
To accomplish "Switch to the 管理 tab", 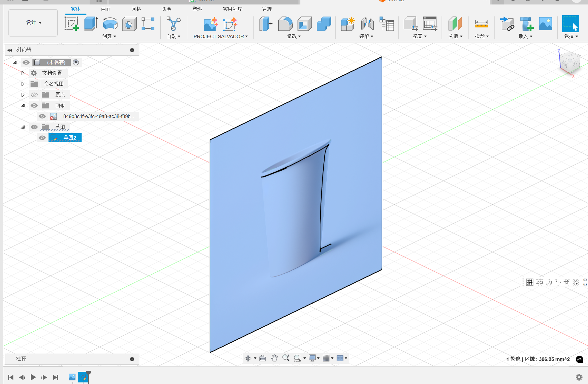I will 267,9.
